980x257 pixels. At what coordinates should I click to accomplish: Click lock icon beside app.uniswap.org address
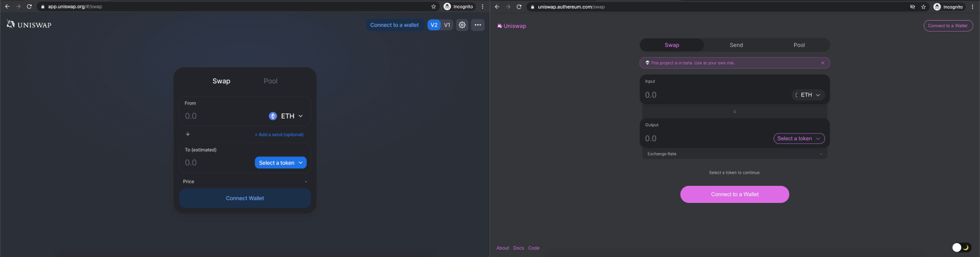[43, 7]
